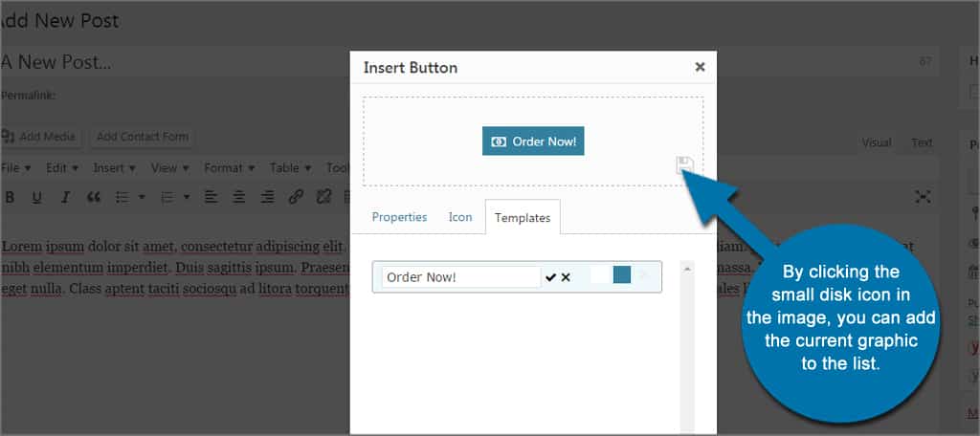
Task: Insert a blockquote using quote icon
Action: [x=94, y=197]
